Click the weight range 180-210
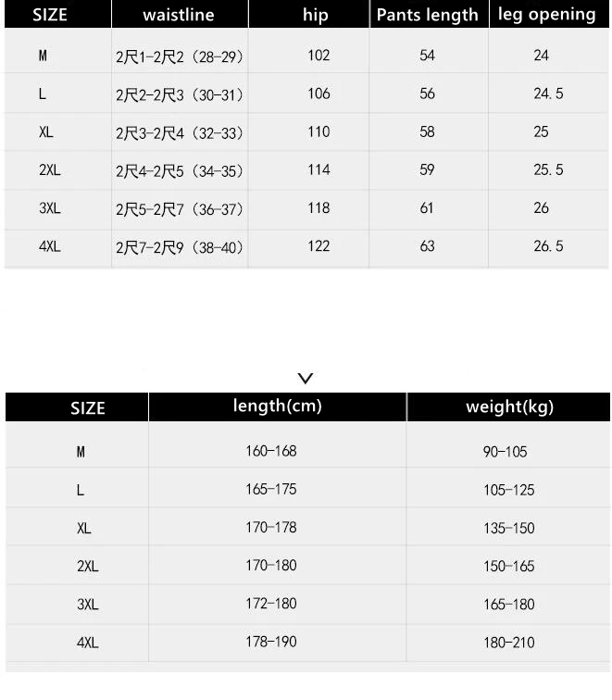The image size is (612, 700). point(509,643)
